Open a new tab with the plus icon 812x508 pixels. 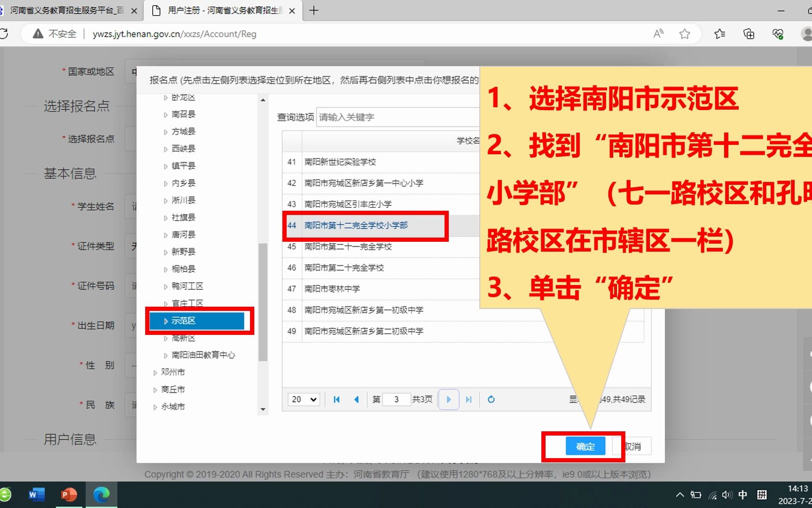[x=314, y=10]
